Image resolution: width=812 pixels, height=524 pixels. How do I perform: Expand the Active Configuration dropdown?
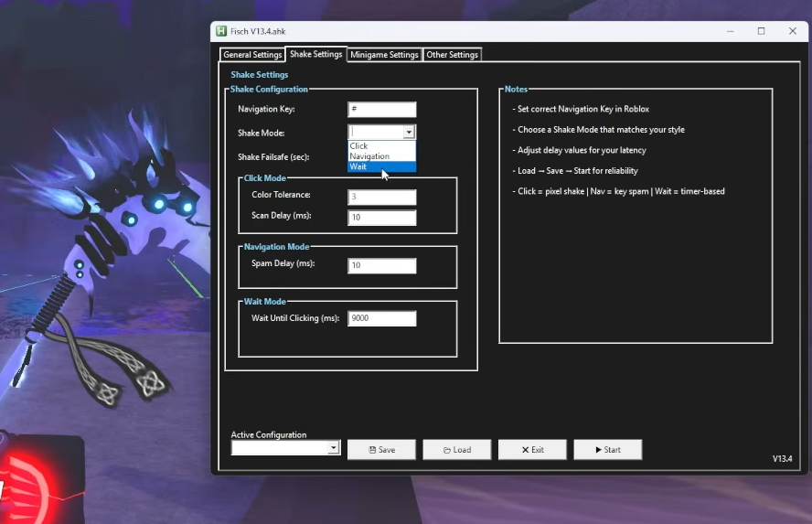point(334,447)
